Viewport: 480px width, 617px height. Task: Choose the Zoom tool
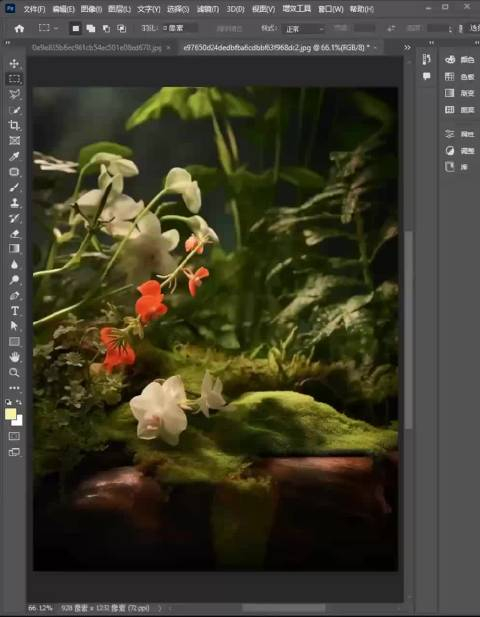tap(14, 372)
